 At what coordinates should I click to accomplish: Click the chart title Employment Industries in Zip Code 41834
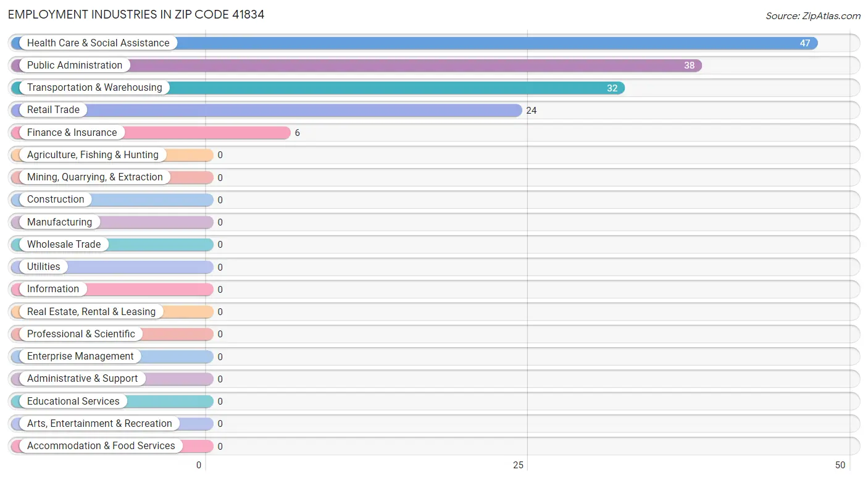pos(136,14)
